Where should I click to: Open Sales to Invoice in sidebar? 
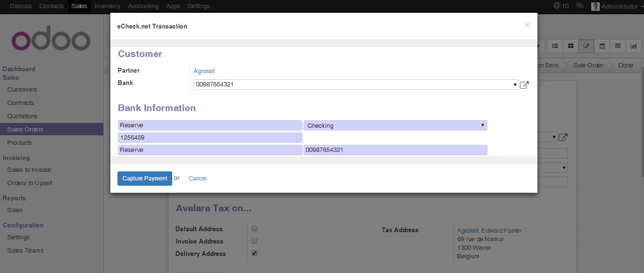[29, 169]
